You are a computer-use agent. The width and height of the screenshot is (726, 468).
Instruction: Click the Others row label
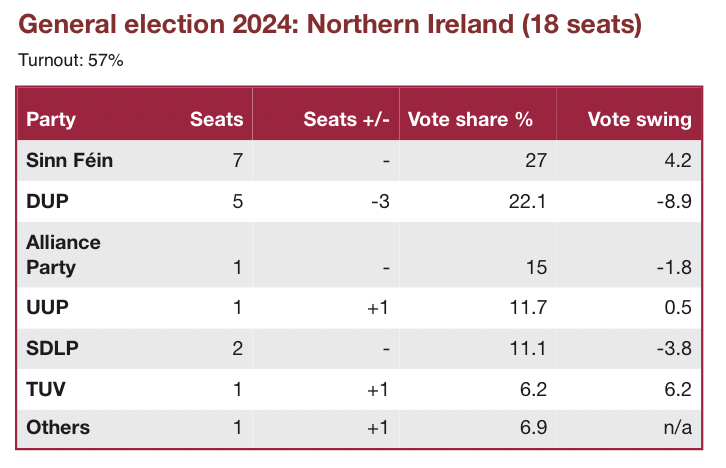pyautogui.click(x=58, y=427)
